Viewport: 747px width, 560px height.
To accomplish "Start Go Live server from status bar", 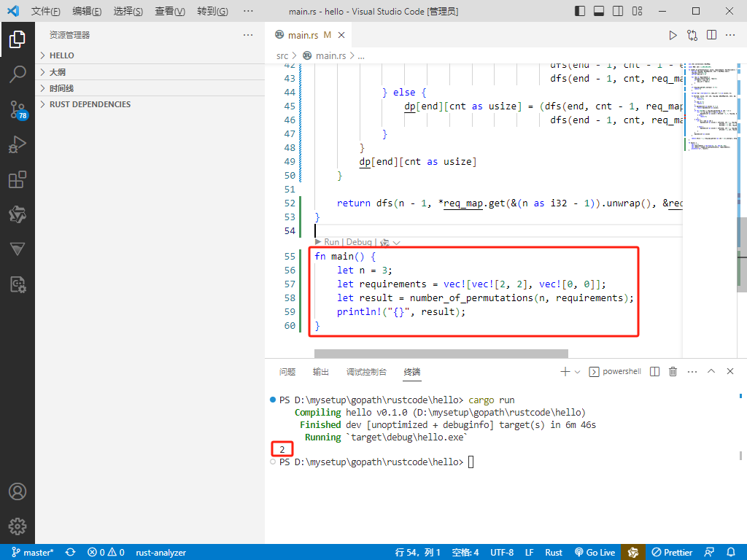I will (x=595, y=552).
